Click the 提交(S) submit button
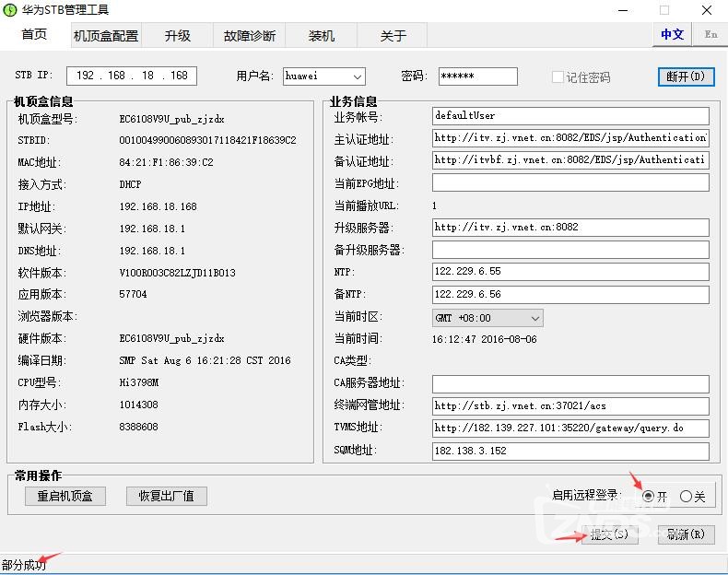Screen dimensions: 728x575 pos(610,534)
